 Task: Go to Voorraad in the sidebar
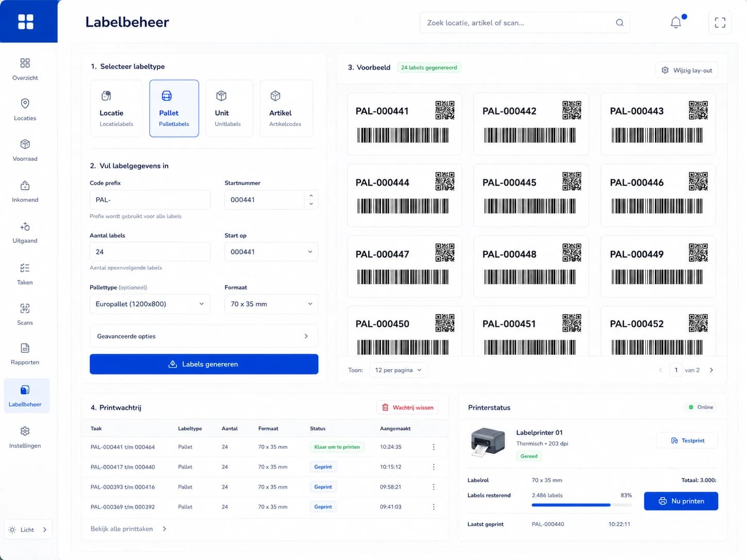(x=25, y=150)
